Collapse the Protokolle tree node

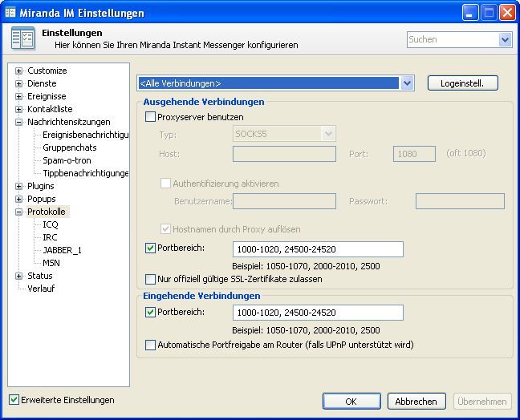(19, 212)
